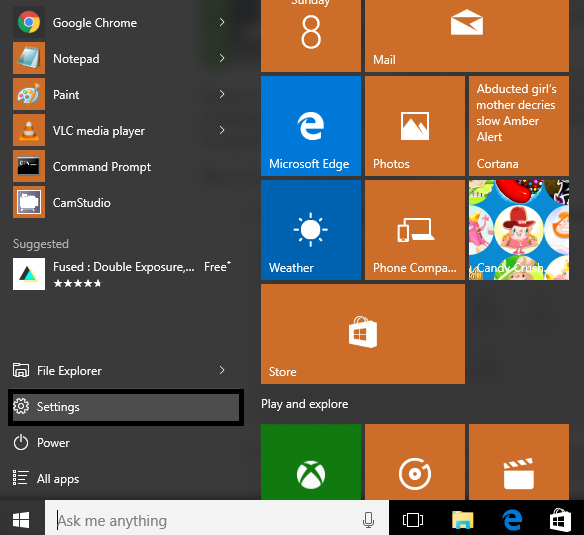Launch Notepad from the most used list
584x535 pixels.
[x=119, y=58]
